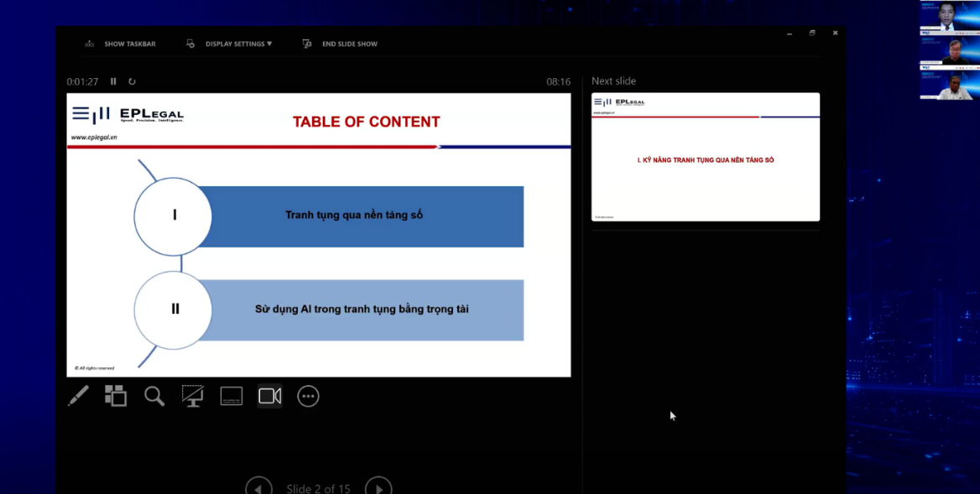The width and height of the screenshot is (980, 494).
Task: Toggle the camera video icon
Action: coord(270,396)
